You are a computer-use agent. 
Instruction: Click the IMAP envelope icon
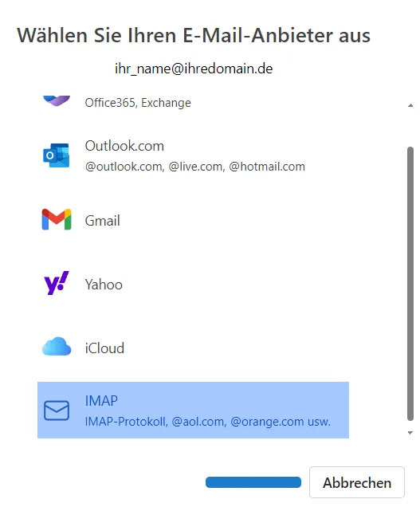click(57, 411)
